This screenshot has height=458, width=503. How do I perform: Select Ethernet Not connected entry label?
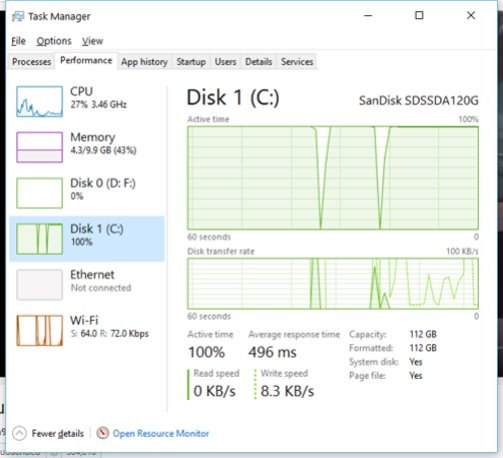coord(100,281)
